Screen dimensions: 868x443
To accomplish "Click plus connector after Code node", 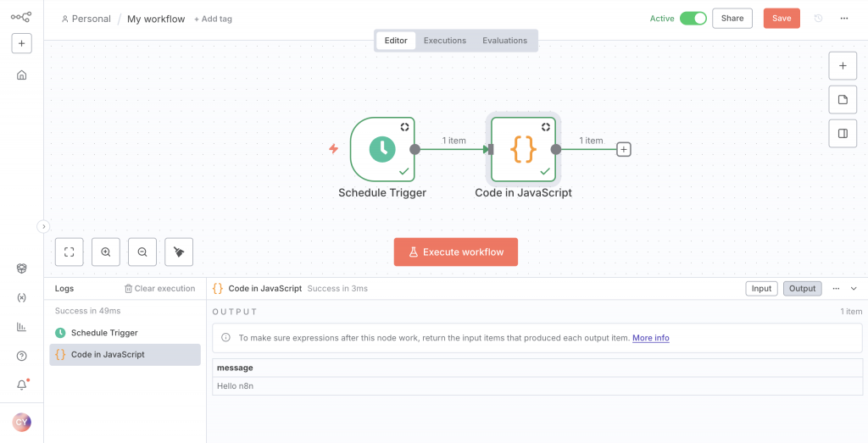I will click(x=624, y=149).
